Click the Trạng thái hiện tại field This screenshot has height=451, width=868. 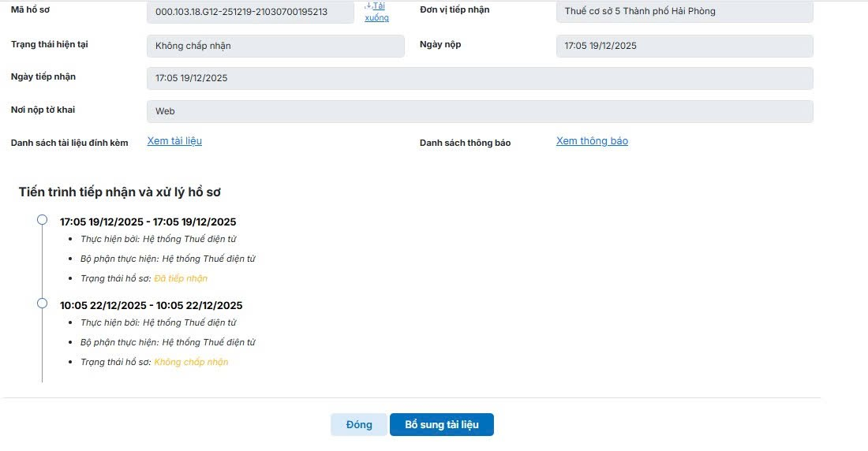tap(275, 46)
